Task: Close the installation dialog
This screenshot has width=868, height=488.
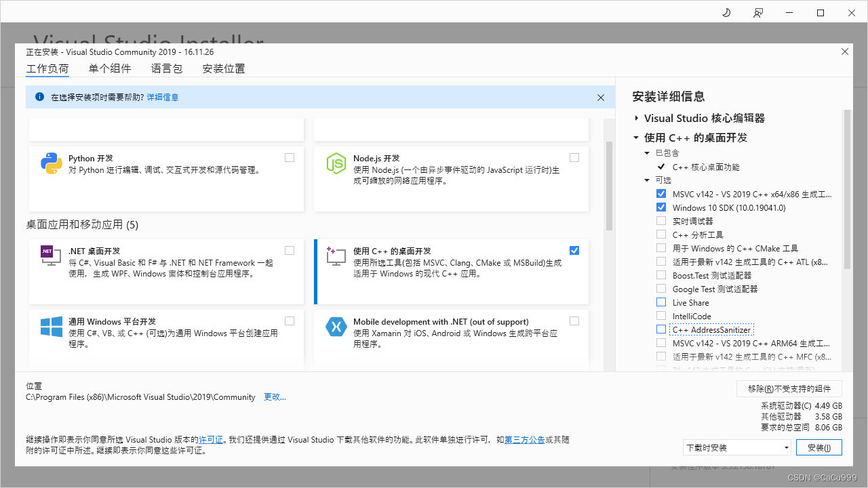Action: 845,52
